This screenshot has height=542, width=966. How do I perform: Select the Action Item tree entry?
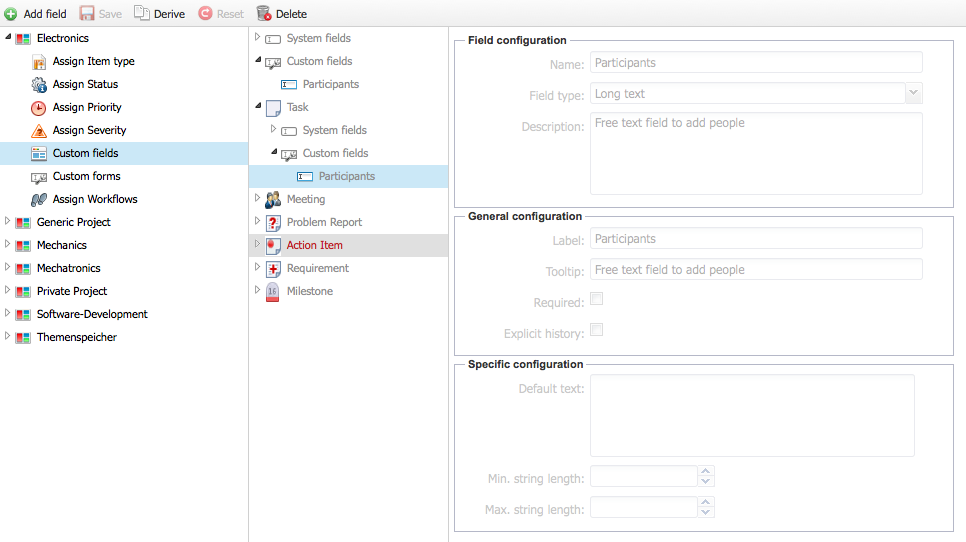point(314,245)
